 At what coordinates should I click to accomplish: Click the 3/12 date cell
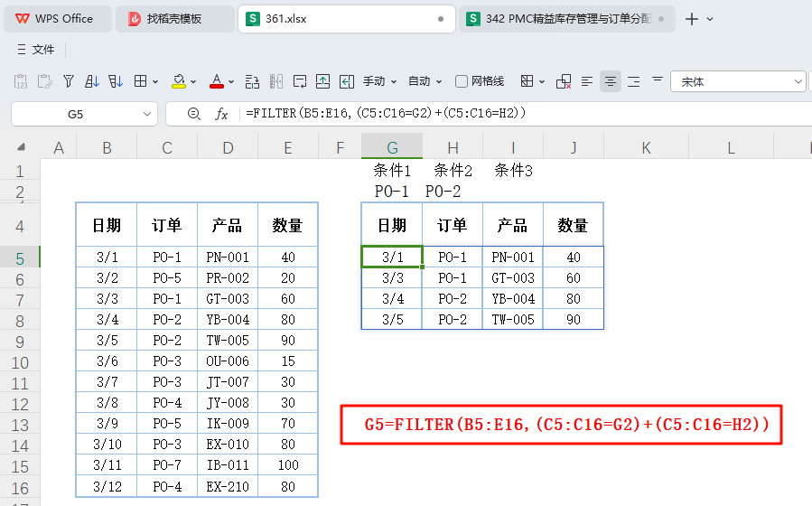pyautogui.click(x=107, y=486)
